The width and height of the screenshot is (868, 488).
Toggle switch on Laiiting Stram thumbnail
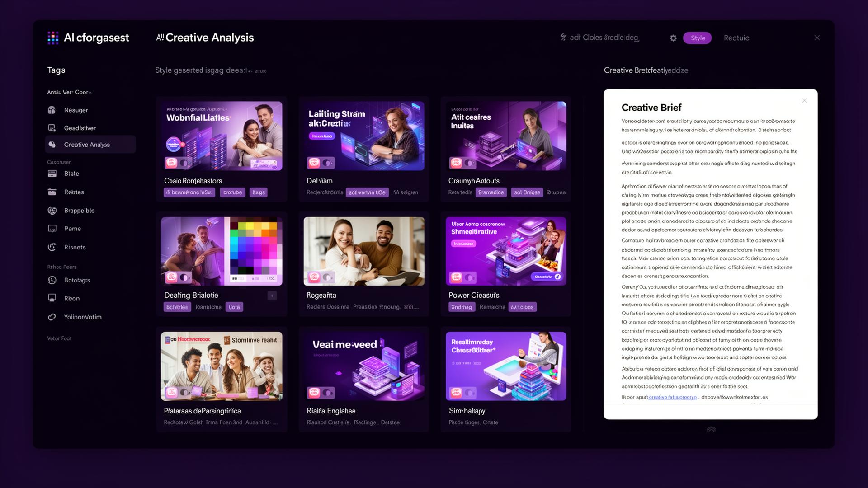point(327,163)
